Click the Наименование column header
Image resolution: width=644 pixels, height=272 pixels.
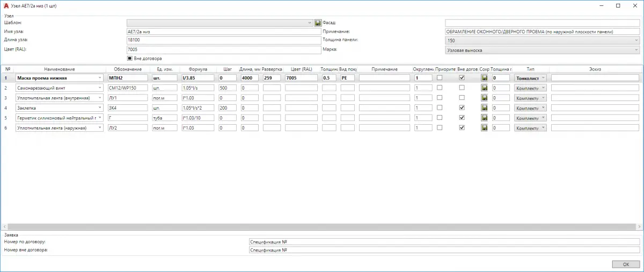click(x=60, y=69)
